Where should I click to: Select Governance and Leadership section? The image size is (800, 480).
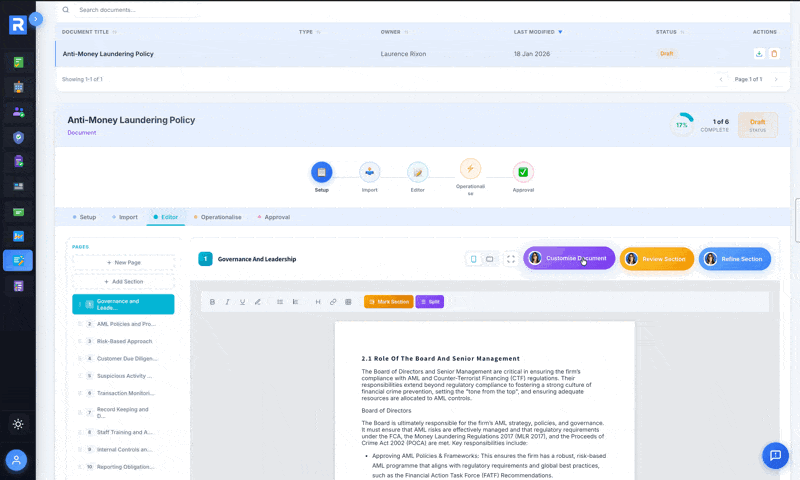[x=123, y=304]
